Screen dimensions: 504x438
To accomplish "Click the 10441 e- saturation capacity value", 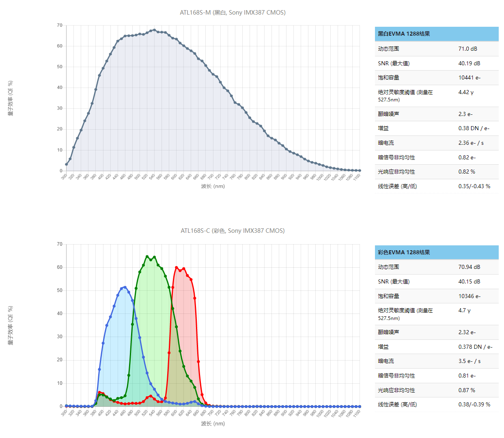I will coord(469,77).
